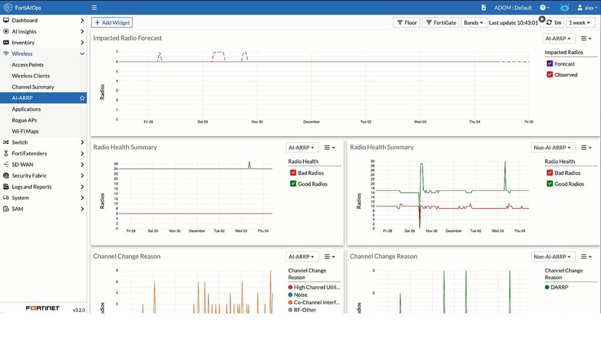The image size is (601, 364).
Task: Toggle Co-Channel Interference legend item
Action: click(314, 303)
